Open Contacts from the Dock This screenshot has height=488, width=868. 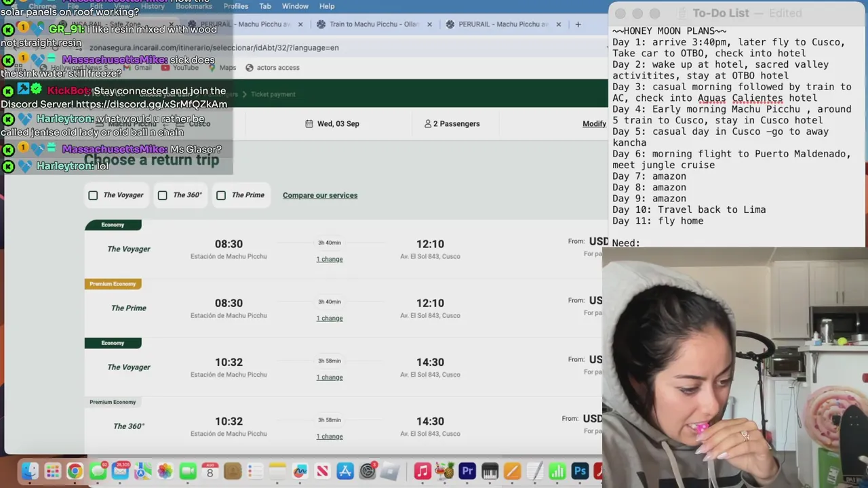[x=233, y=471]
